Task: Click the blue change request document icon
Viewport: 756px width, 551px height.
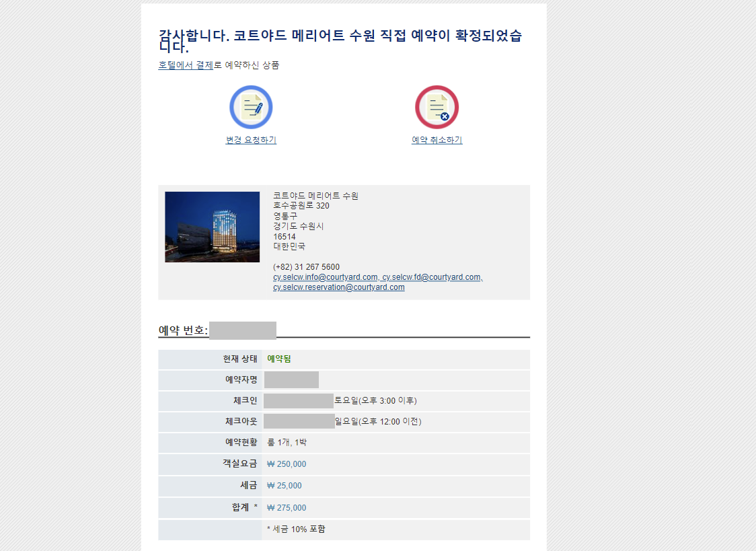Action: (251, 107)
